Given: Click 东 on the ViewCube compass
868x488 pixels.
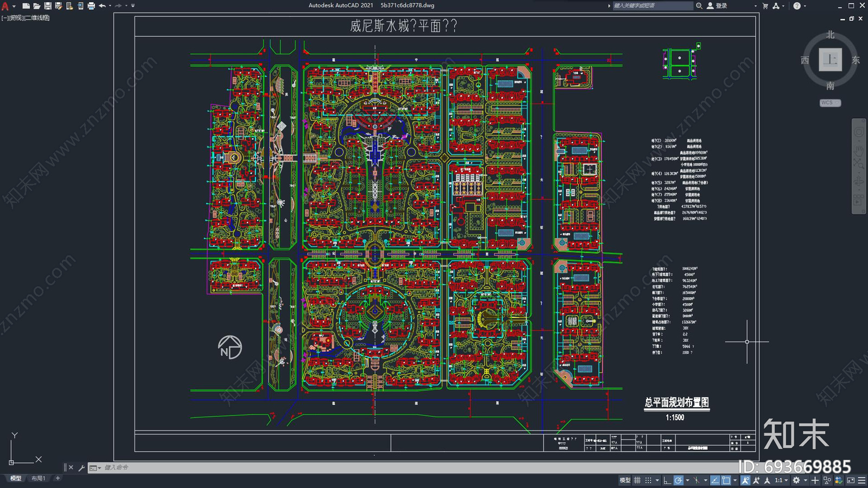Looking at the screenshot, I should [856, 61].
